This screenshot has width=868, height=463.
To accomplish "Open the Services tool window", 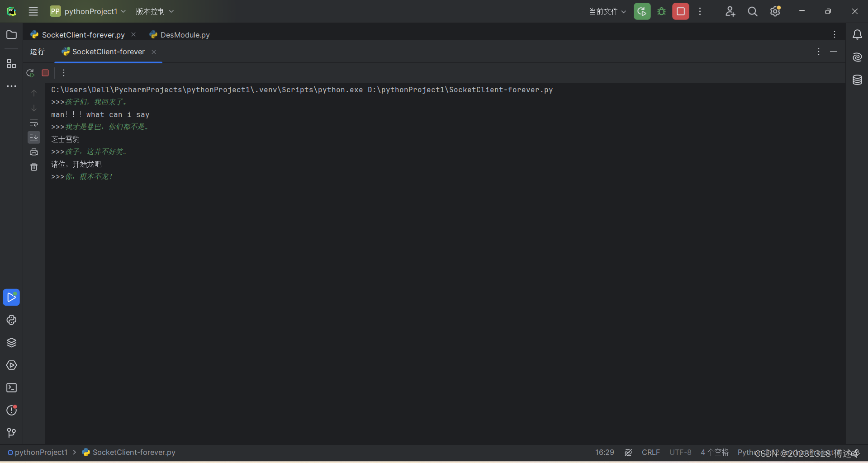I will click(11, 365).
